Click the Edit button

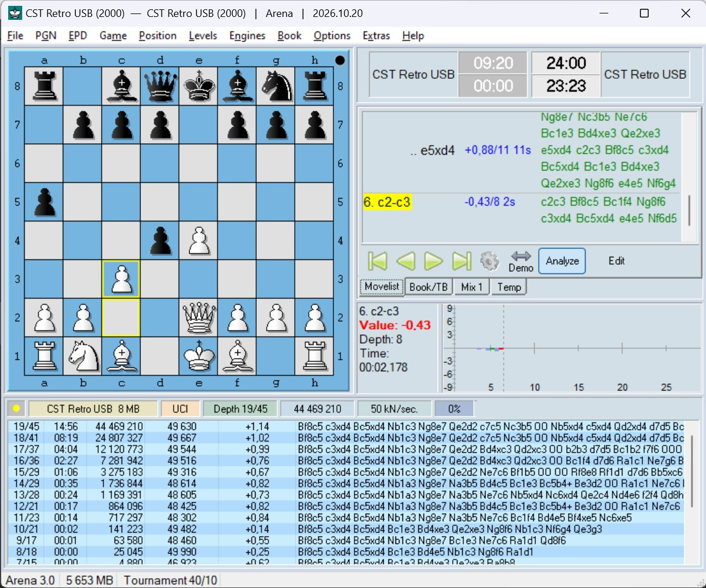617,261
